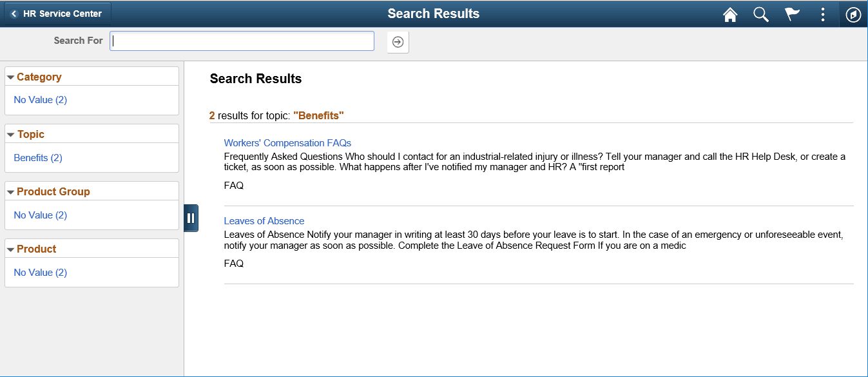Viewport: 868px width, 377px height.
Task: Collapse the filter panel with the pause handle
Action: pos(191,218)
